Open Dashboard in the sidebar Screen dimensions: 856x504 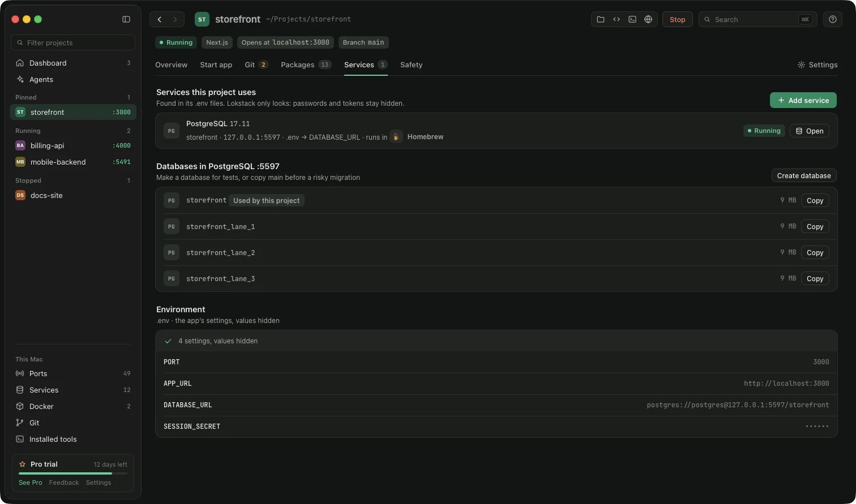pyautogui.click(x=73, y=63)
